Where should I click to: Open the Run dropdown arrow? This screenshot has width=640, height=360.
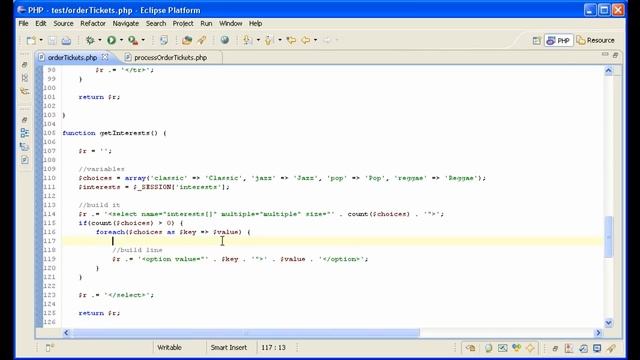[x=121, y=40]
